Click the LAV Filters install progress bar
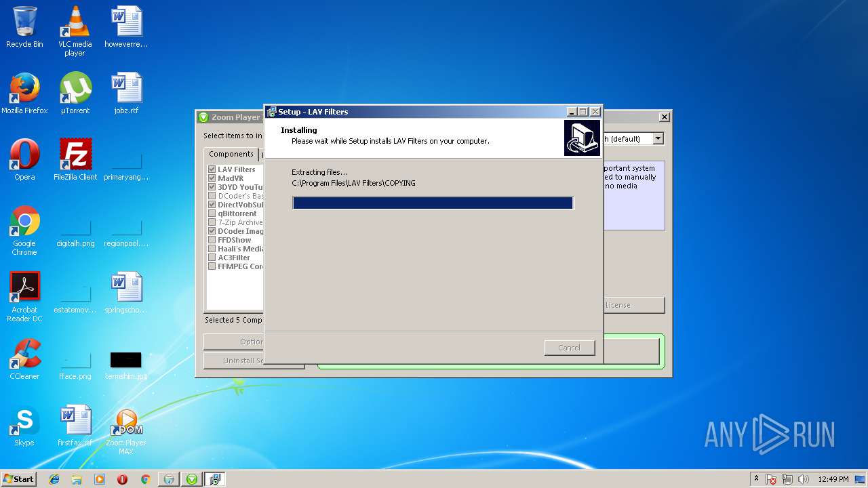This screenshot has height=488, width=868. pos(433,203)
